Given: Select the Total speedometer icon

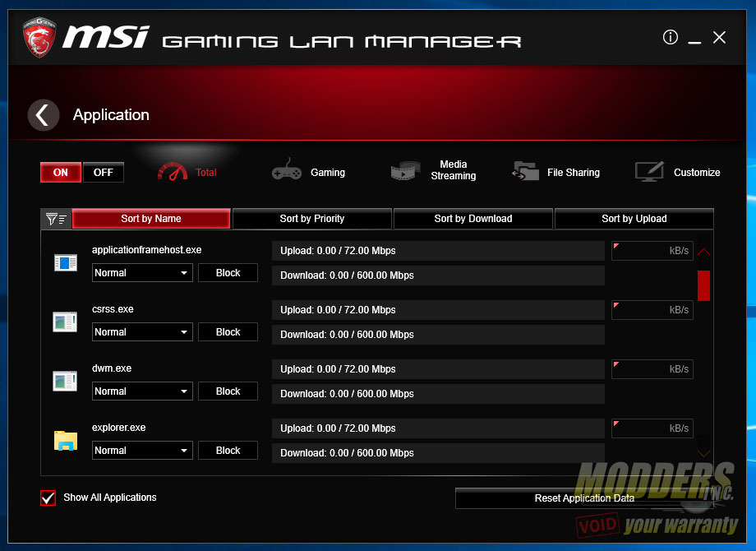Looking at the screenshot, I should (x=172, y=172).
